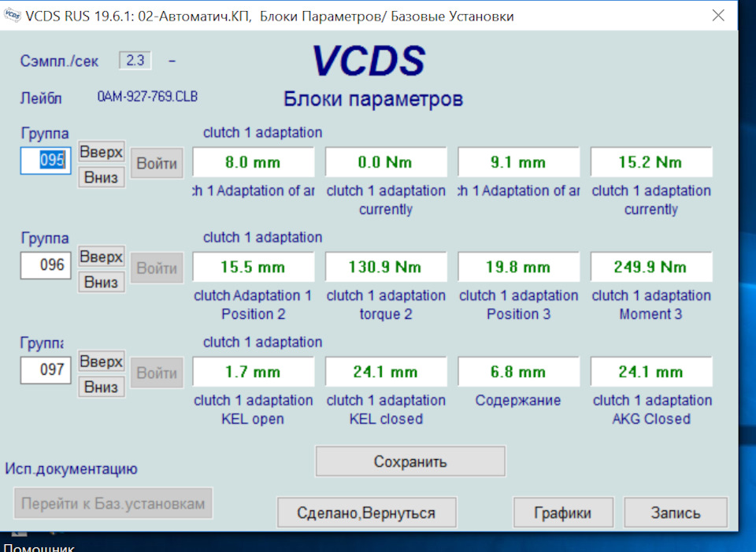756x552 pixels.
Task: Open the Графики graphs button
Action: click(563, 513)
